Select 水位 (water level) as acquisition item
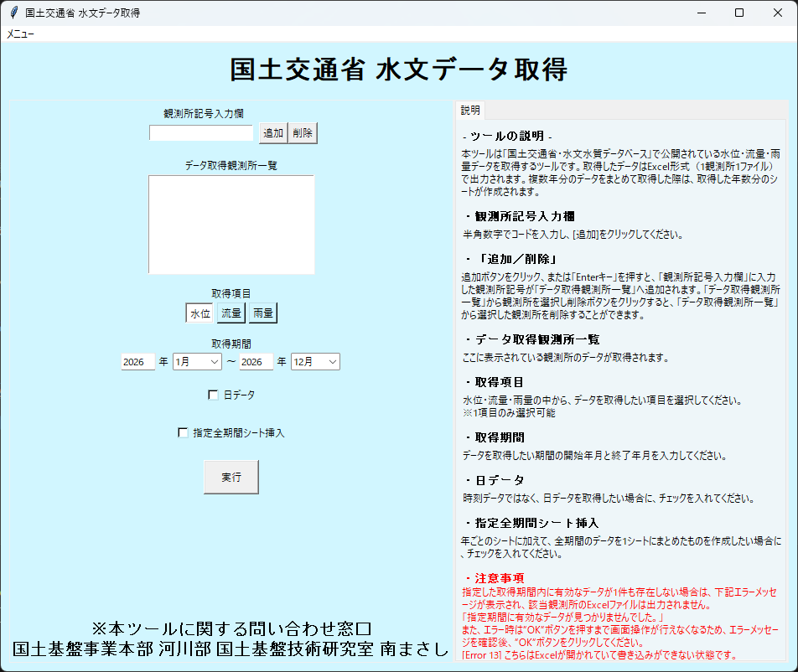Viewport: 798px width, 672px height. point(200,313)
